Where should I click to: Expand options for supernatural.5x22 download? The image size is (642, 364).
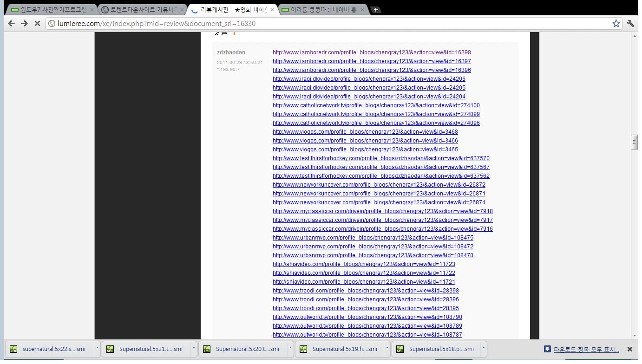pos(97,349)
